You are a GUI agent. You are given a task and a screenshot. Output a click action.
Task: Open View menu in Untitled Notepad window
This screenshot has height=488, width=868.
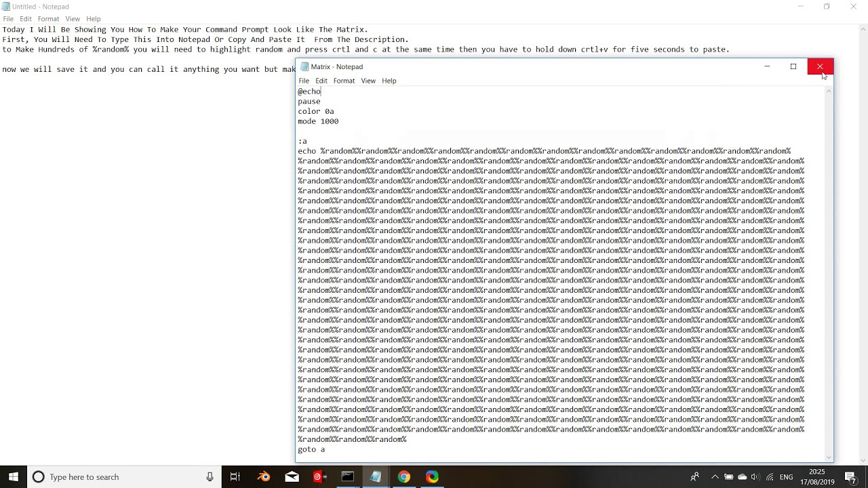[73, 19]
